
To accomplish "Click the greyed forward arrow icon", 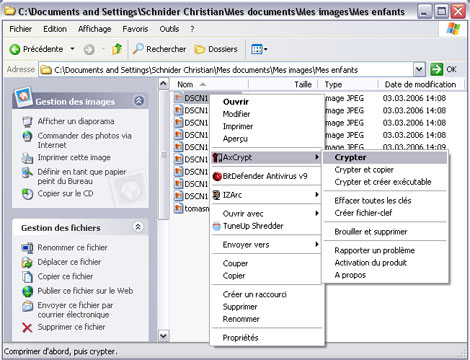I will 89,50.
